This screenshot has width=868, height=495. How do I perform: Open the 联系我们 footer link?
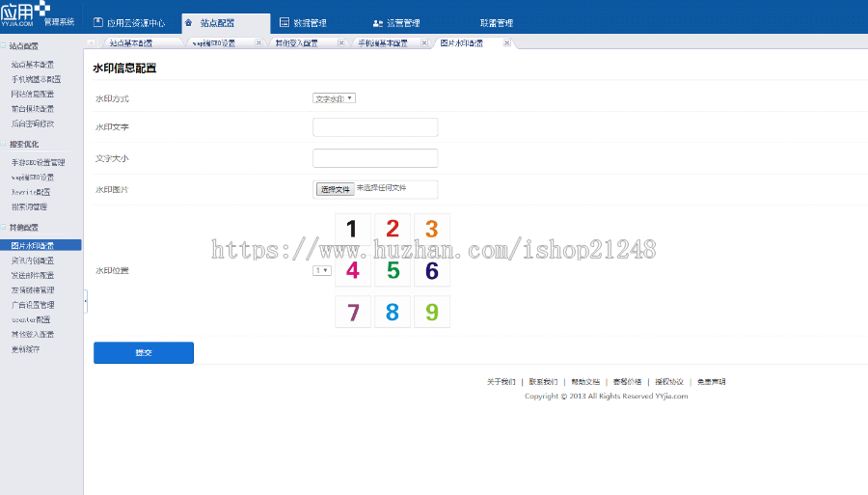pyautogui.click(x=543, y=381)
